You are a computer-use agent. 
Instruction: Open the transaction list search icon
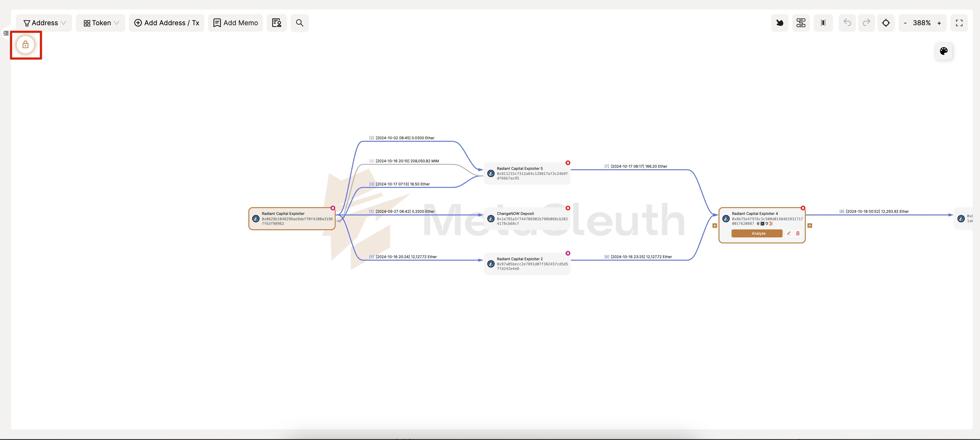277,23
